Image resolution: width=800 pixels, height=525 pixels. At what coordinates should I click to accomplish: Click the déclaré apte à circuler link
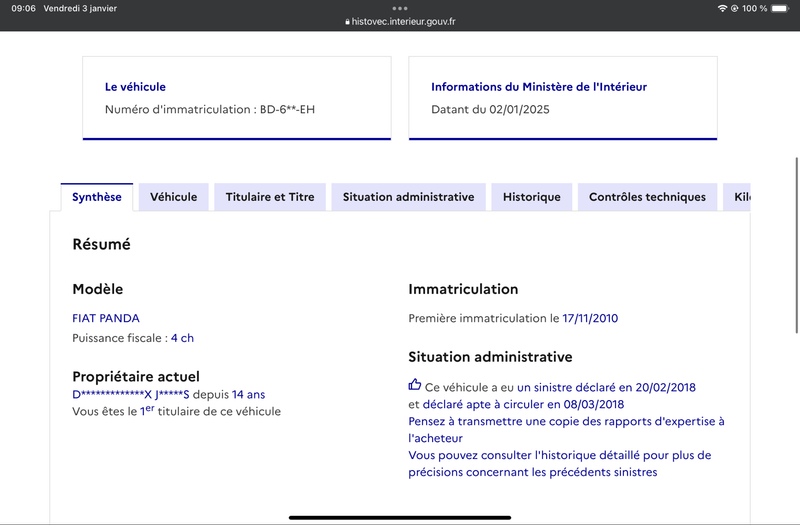click(523, 404)
